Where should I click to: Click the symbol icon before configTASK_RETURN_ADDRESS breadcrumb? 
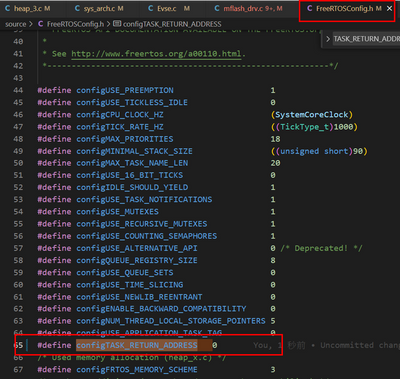117,24
